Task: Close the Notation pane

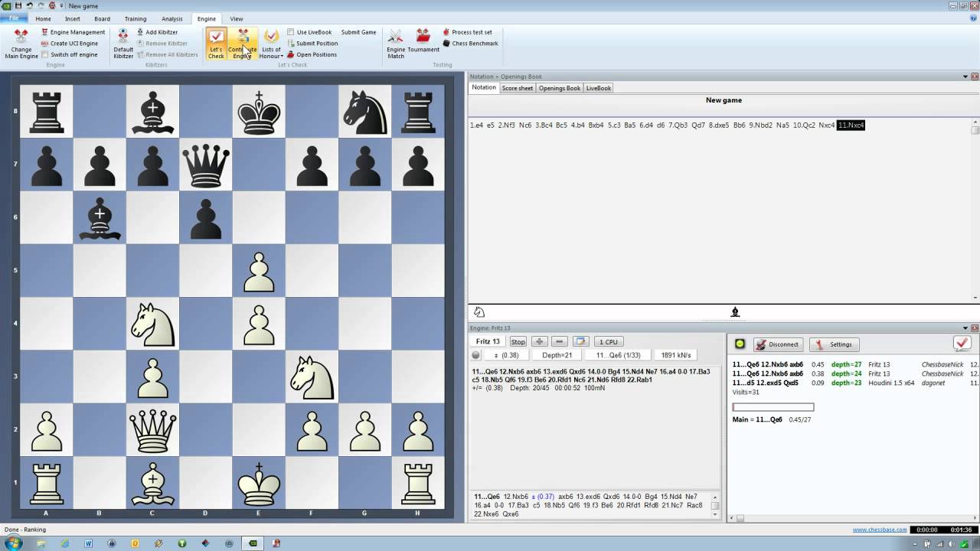Action: click(975, 77)
